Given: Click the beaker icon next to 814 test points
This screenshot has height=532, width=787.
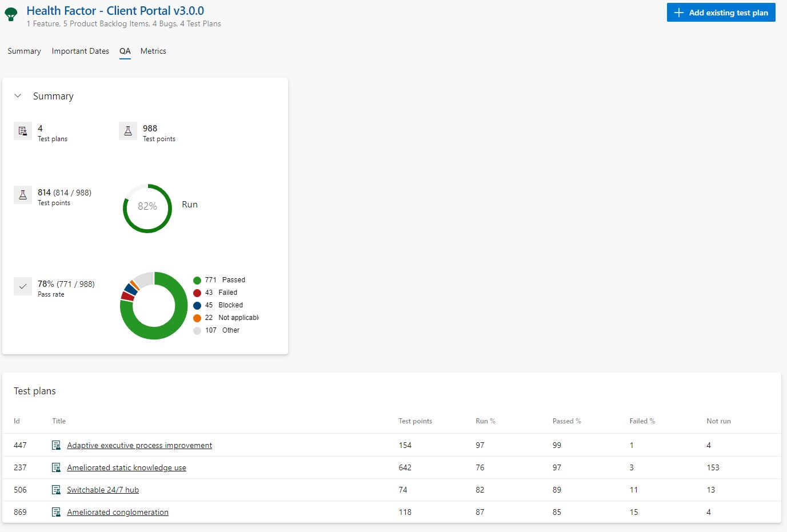Looking at the screenshot, I should [x=23, y=195].
